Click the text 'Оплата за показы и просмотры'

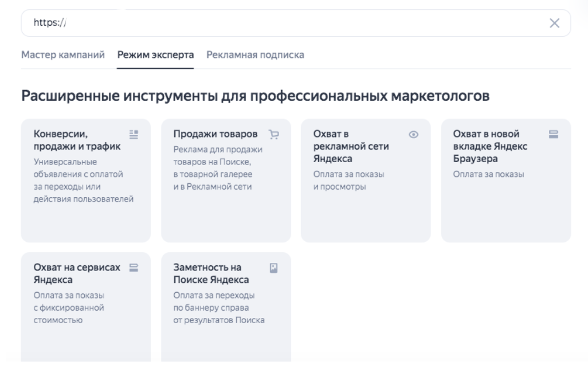(x=349, y=180)
